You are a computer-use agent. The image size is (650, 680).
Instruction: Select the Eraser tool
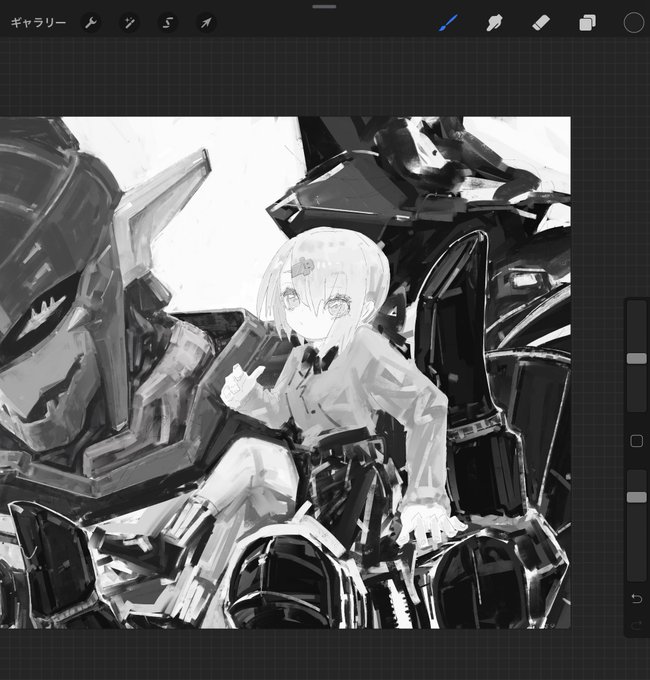coord(541,23)
